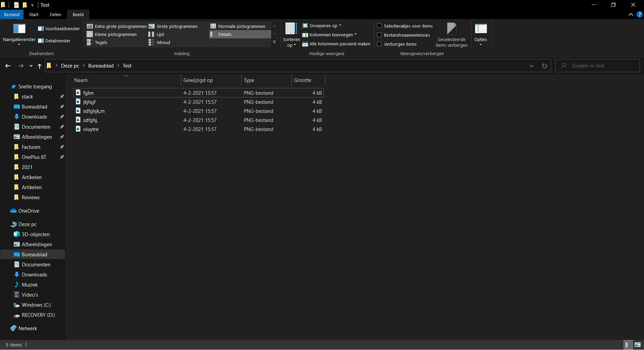
Task: Click Geselecteerde items verbergen button
Action: pyautogui.click(x=451, y=35)
